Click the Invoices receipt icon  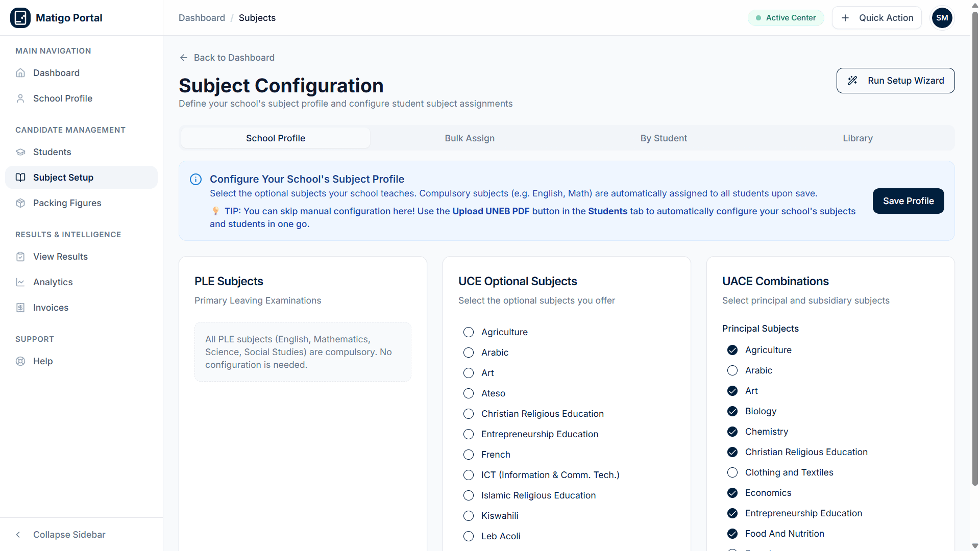click(x=20, y=308)
